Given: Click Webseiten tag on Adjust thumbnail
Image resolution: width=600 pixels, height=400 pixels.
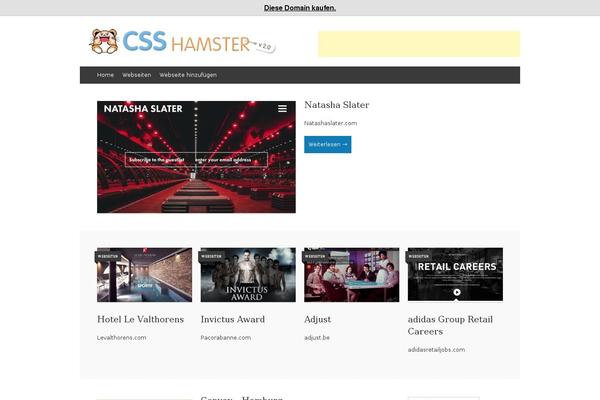Looking at the screenshot, I should (x=315, y=256).
